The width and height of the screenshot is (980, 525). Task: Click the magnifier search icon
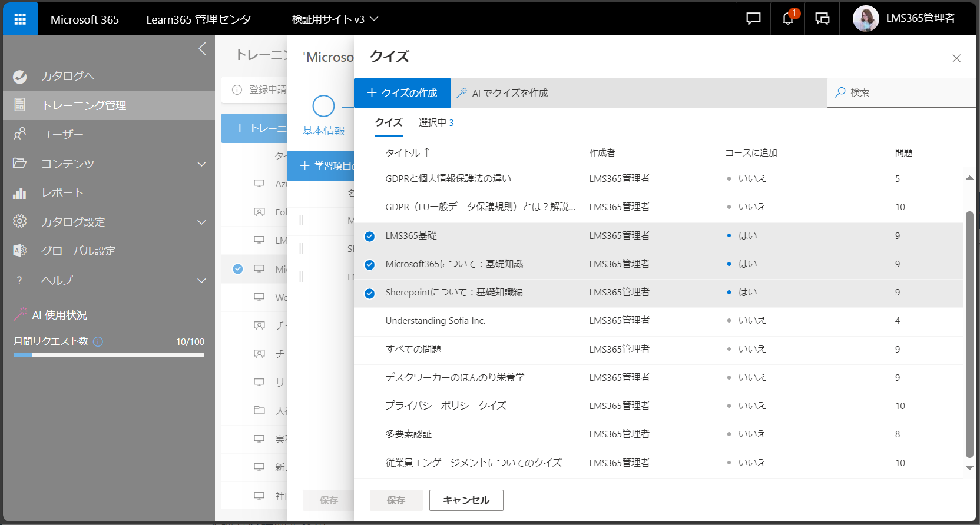(840, 92)
